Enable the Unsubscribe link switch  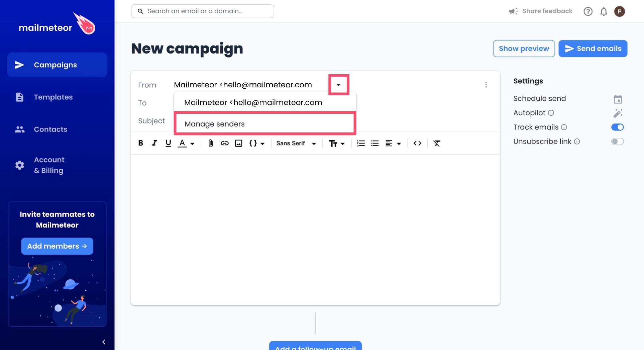click(x=617, y=142)
